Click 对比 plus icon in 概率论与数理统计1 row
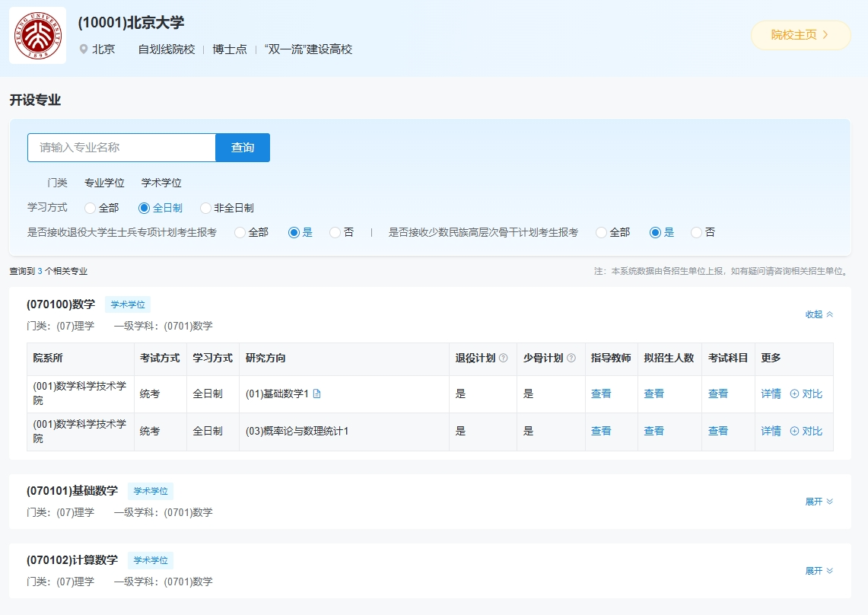 794,432
